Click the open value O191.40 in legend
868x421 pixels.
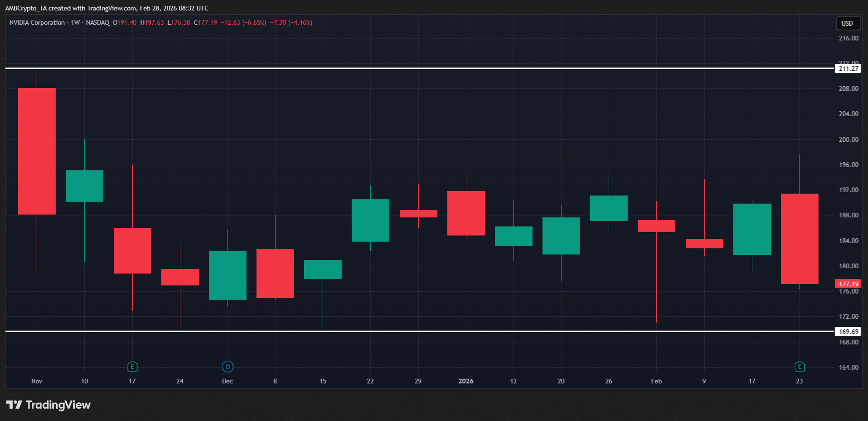click(x=125, y=22)
